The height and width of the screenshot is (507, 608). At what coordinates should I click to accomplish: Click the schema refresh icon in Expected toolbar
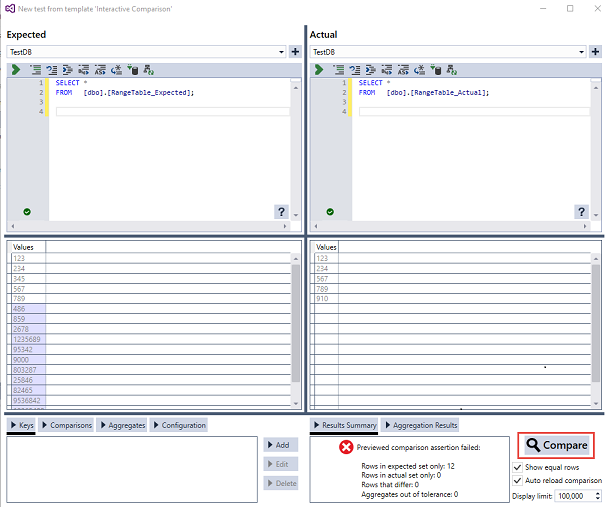pos(149,70)
